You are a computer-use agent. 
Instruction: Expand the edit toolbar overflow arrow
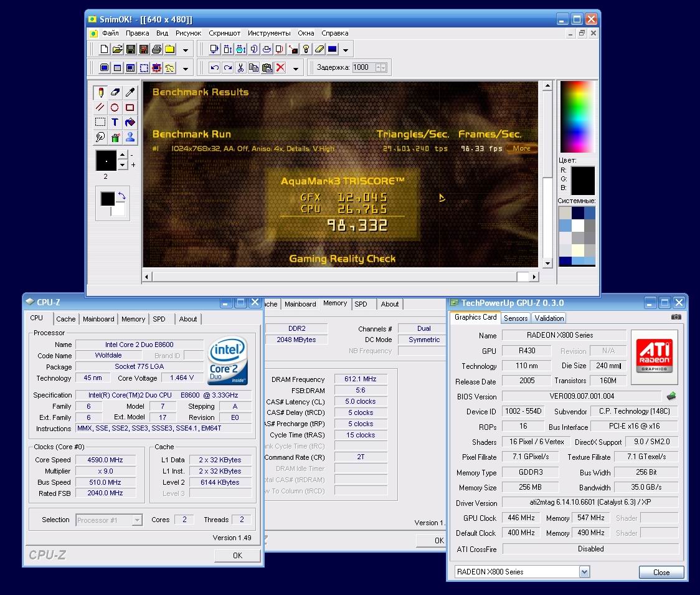click(296, 69)
